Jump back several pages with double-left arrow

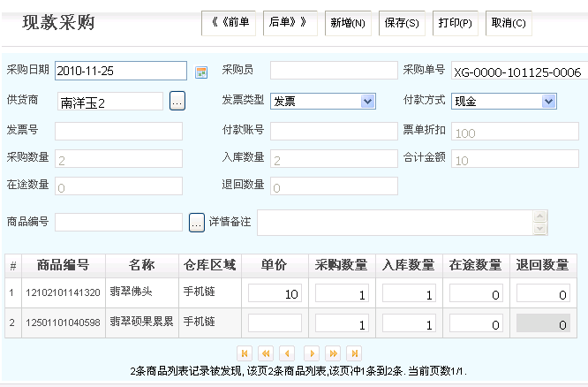(266, 353)
